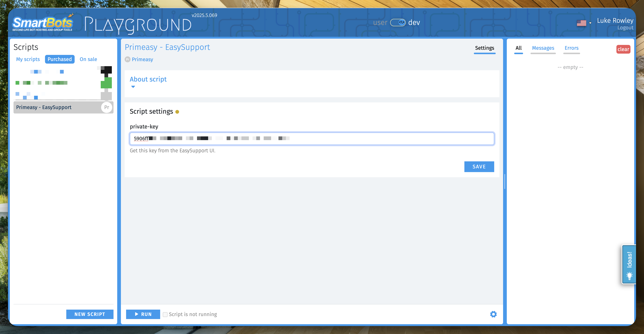644x334 pixels.
Task: Click the yellow status dot by Script settings
Action: click(177, 112)
